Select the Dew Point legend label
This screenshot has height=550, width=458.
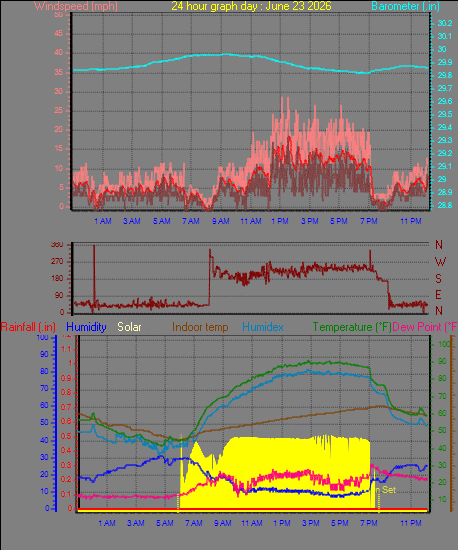(x=425, y=327)
